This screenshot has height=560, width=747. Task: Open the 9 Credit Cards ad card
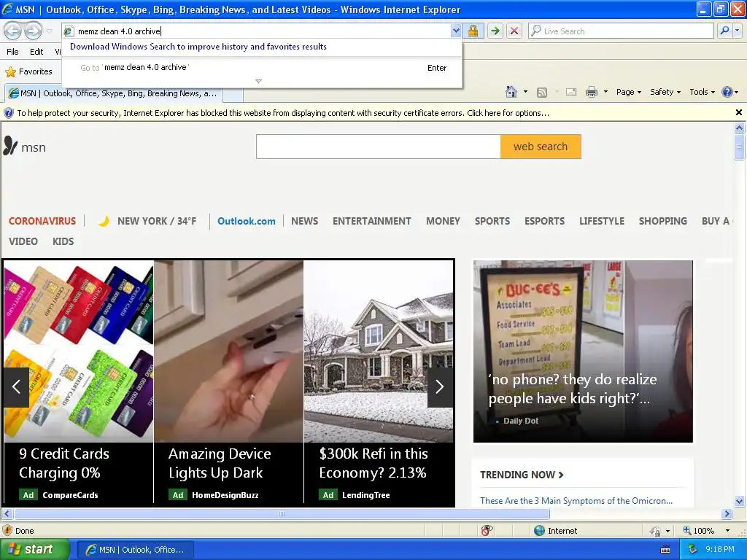(x=79, y=381)
